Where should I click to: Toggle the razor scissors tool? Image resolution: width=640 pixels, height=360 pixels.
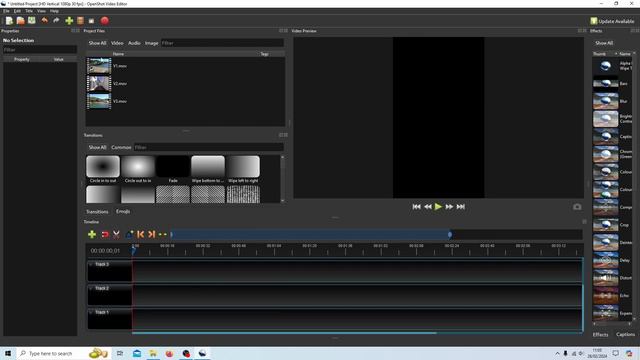point(116,234)
